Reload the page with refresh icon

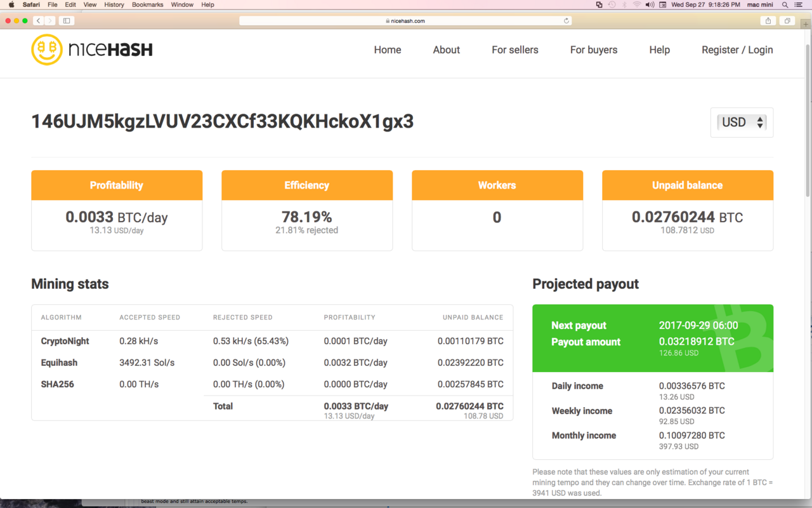tap(566, 21)
